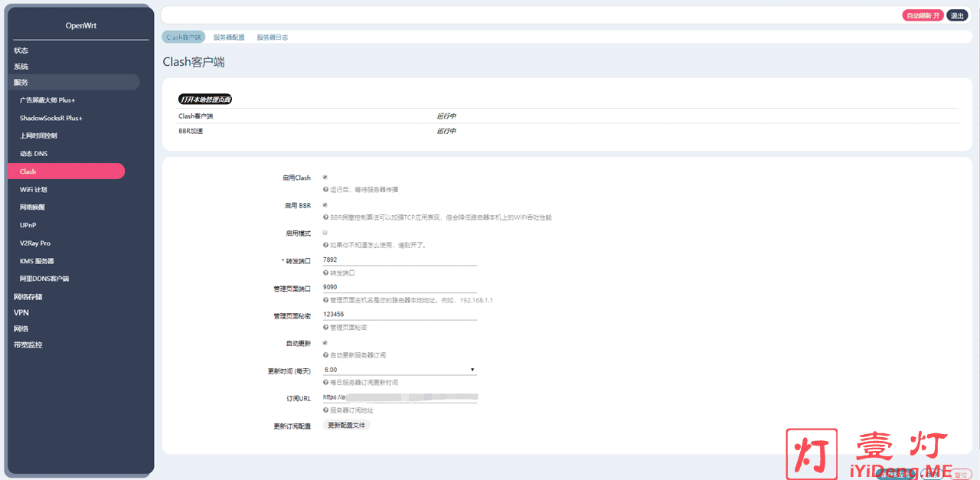Toggle the 启用Clash checkbox
This screenshot has height=480, width=980.
click(x=325, y=178)
